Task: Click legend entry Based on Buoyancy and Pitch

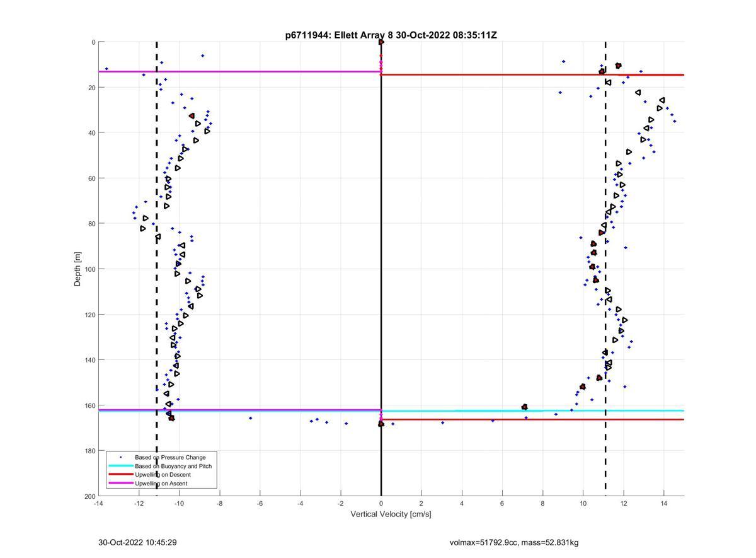Action: coord(173,466)
